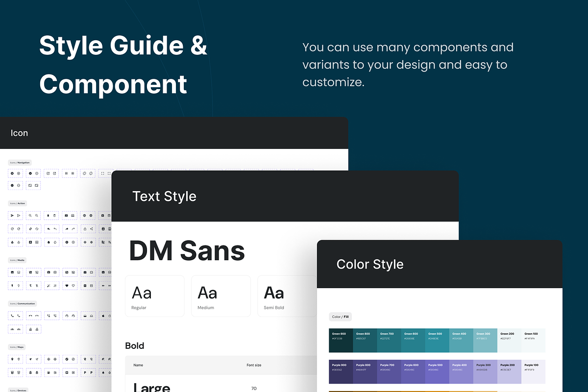Click the filled lightning flash icon
This screenshot has width=588, height=392.
point(12,286)
